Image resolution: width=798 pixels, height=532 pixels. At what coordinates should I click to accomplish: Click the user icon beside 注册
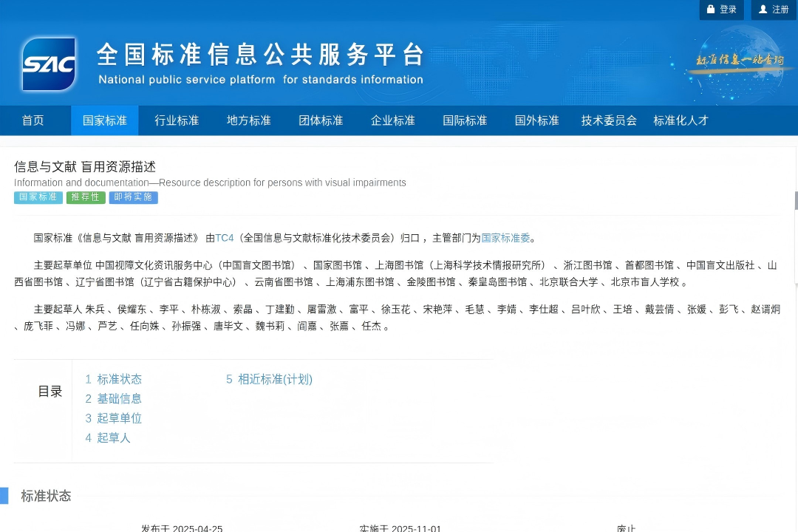click(x=763, y=10)
